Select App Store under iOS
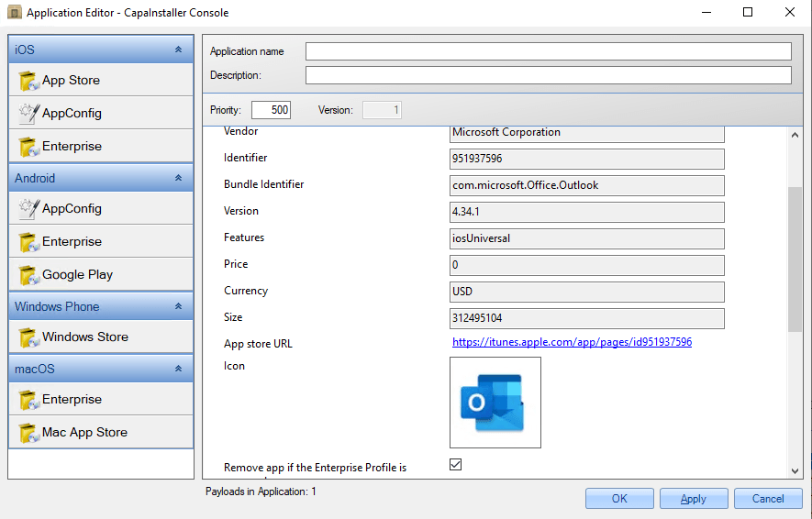This screenshot has height=519, width=812. pos(101,80)
